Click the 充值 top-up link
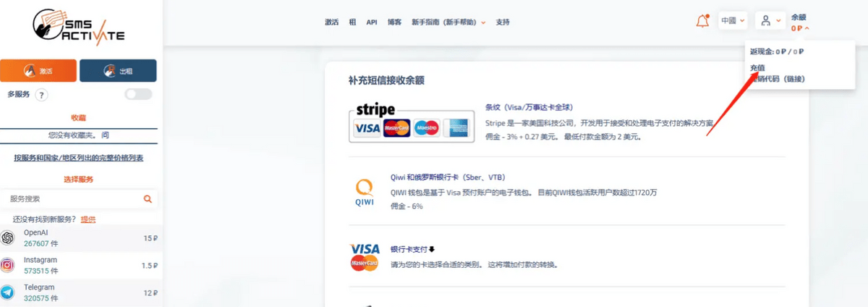Viewport: 868px width, 307px height. [x=757, y=67]
